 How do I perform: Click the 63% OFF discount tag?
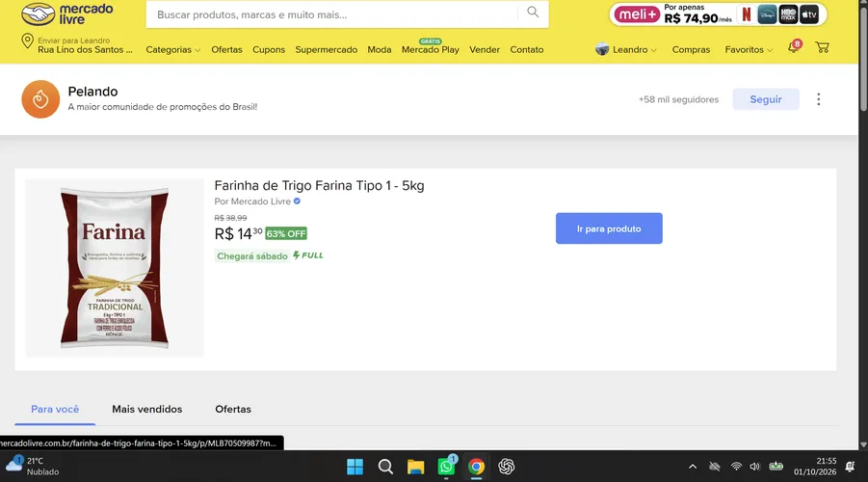click(x=286, y=234)
